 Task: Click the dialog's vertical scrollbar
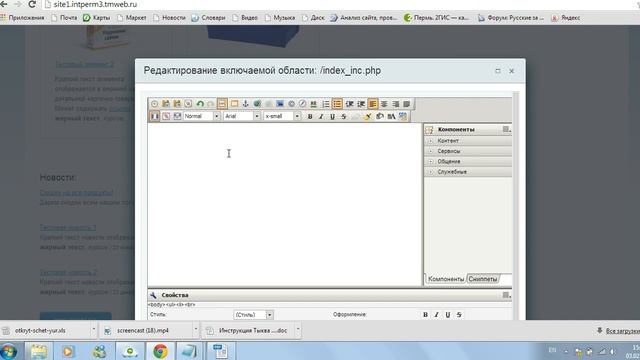516,206
